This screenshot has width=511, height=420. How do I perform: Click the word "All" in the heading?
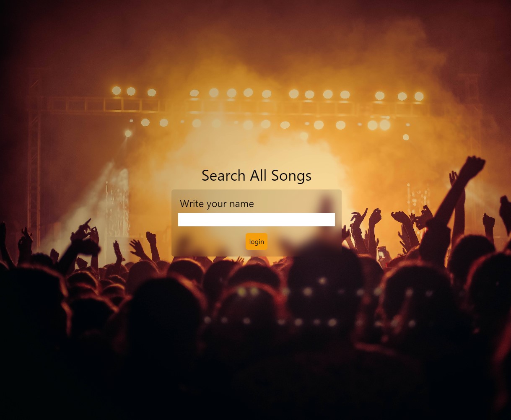[x=258, y=175]
